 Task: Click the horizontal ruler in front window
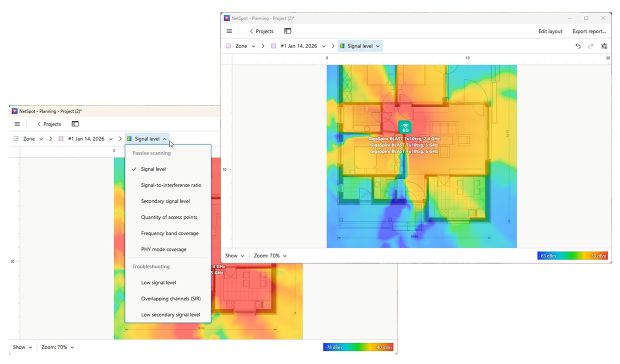pyautogui.click(x=422, y=59)
